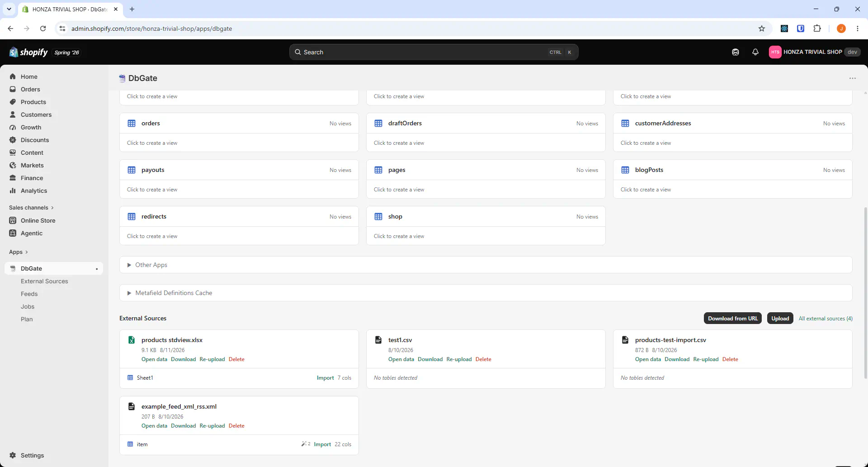Click to create a view under orders
The image size is (868, 467).
click(x=152, y=143)
